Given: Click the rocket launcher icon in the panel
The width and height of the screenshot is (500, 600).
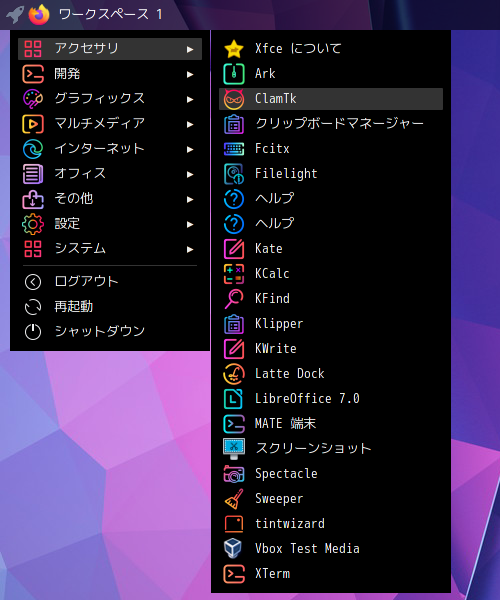Looking at the screenshot, I should click(x=15, y=15).
